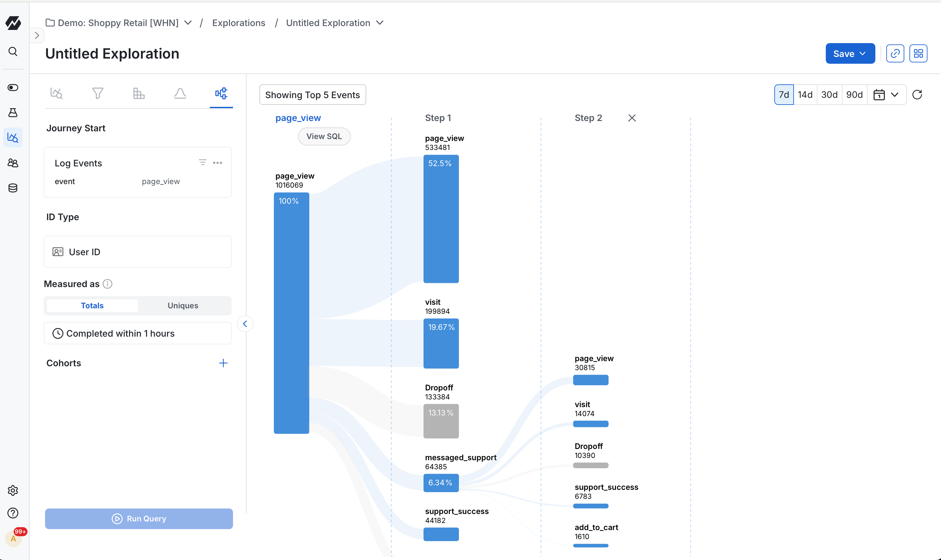The height and width of the screenshot is (560, 941).
Task: Expand the custom date calendar dropdown
Action: [886, 95]
